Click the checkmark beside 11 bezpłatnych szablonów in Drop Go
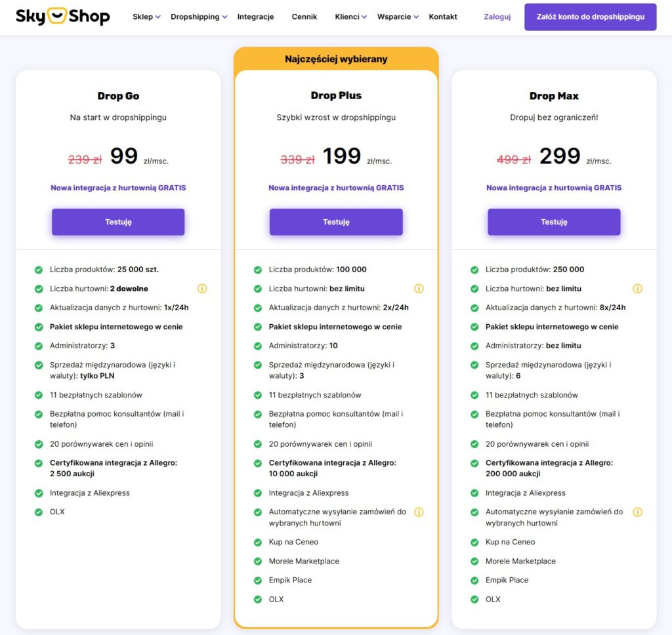The image size is (672, 635). (x=37, y=395)
